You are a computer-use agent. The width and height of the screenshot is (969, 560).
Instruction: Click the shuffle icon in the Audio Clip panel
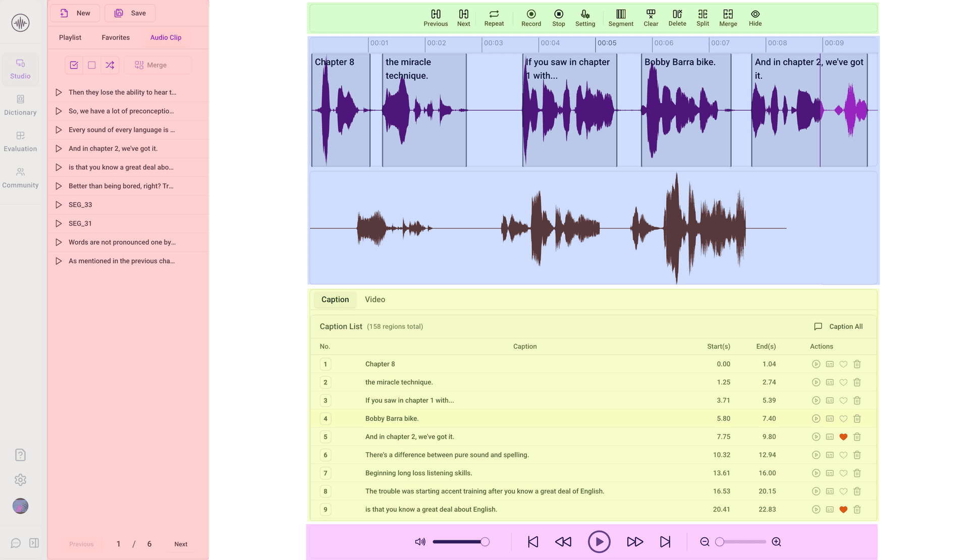tap(110, 65)
